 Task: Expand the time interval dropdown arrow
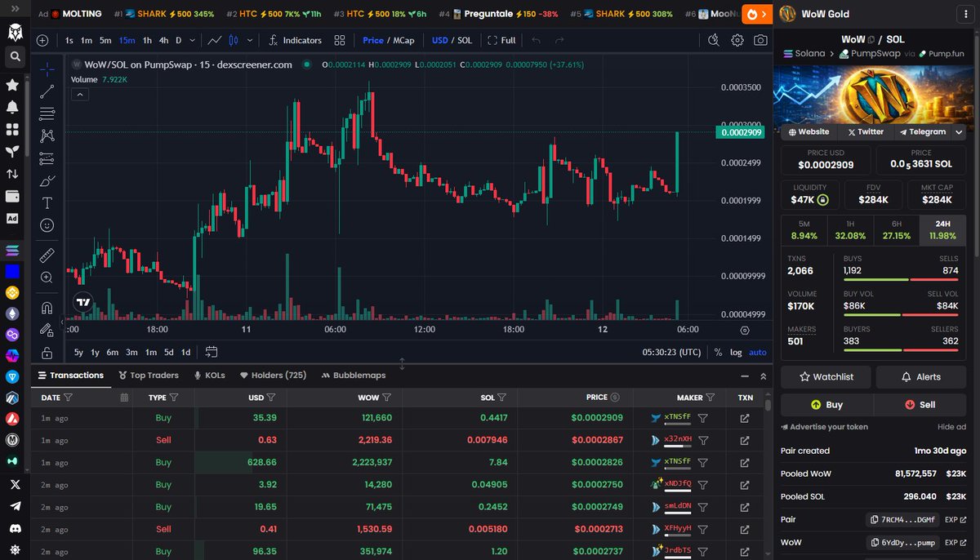point(193,40)
